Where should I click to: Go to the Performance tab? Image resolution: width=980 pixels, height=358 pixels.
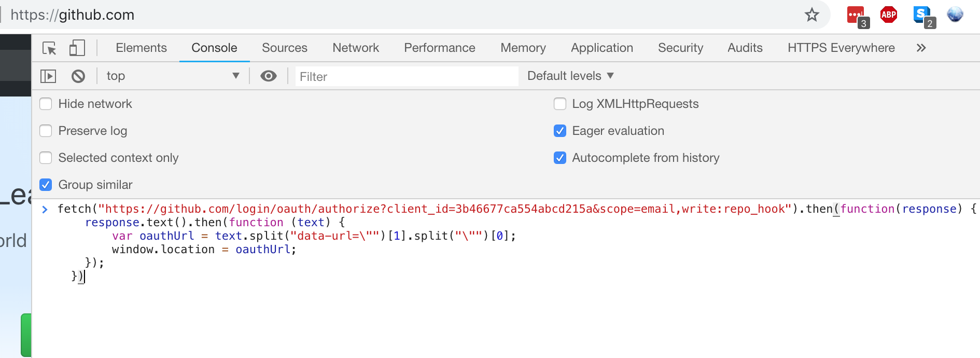click(x=440, y=48)
